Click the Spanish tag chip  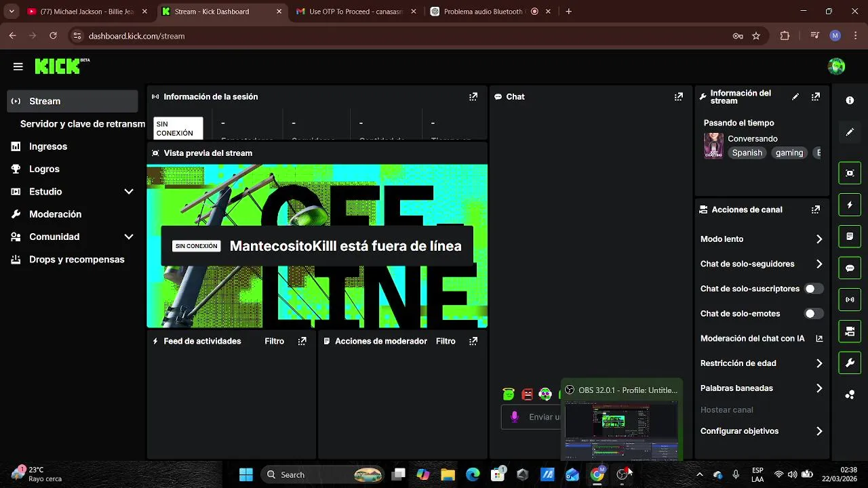tap(747, 153)
